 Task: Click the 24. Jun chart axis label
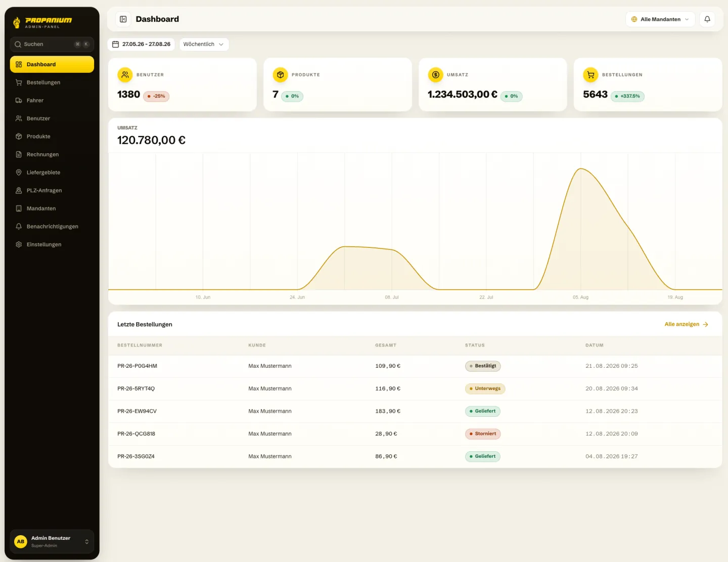(297, 297)
